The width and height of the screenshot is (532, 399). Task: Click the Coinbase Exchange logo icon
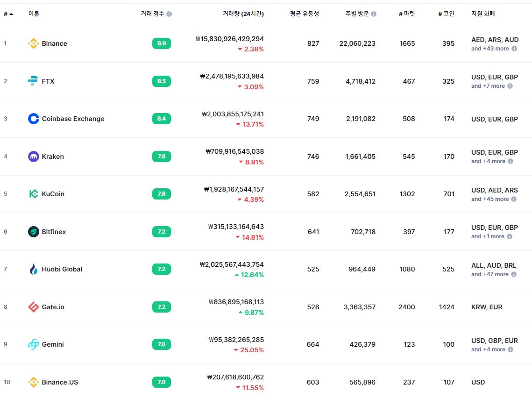[x=33, y=119]
